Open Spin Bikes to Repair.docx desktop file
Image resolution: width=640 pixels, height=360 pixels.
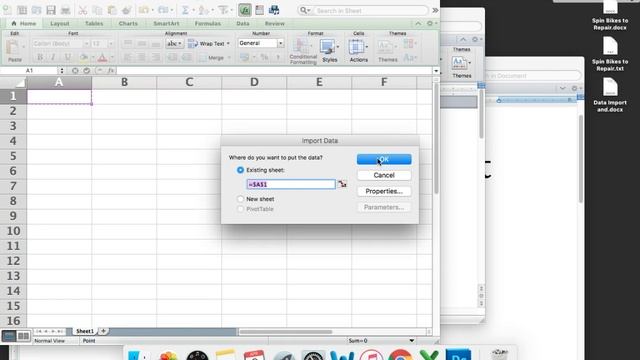click(x=610, y=16)
